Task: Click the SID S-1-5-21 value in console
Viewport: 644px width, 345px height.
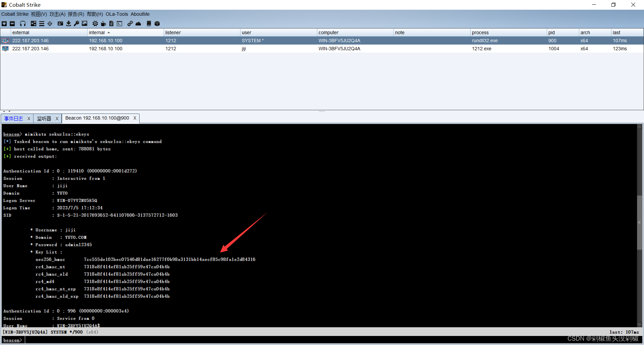Action: 117,215
